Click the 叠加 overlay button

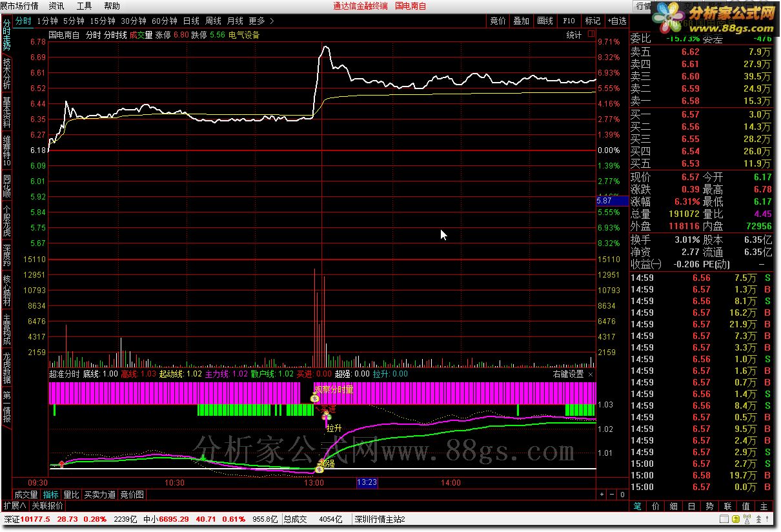click(x=521, y=21)
